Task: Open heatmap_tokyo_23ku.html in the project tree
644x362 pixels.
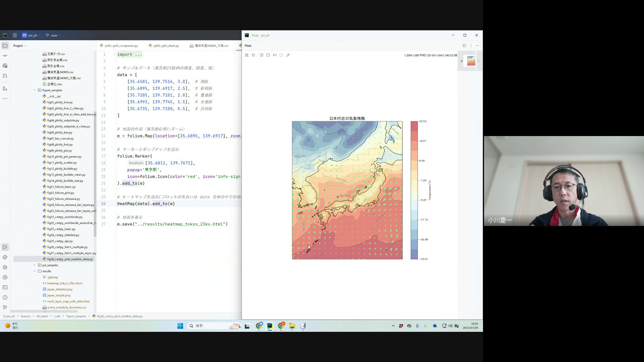Action: point(64,283)
